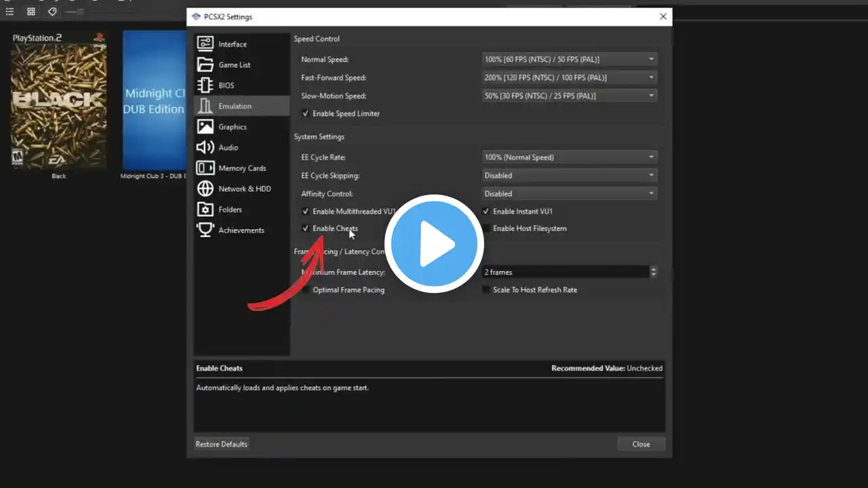The width and height of the screenshot is (868, 488).
Task: Click the Restore Defaults button
Action: click(x=222, y=444)
